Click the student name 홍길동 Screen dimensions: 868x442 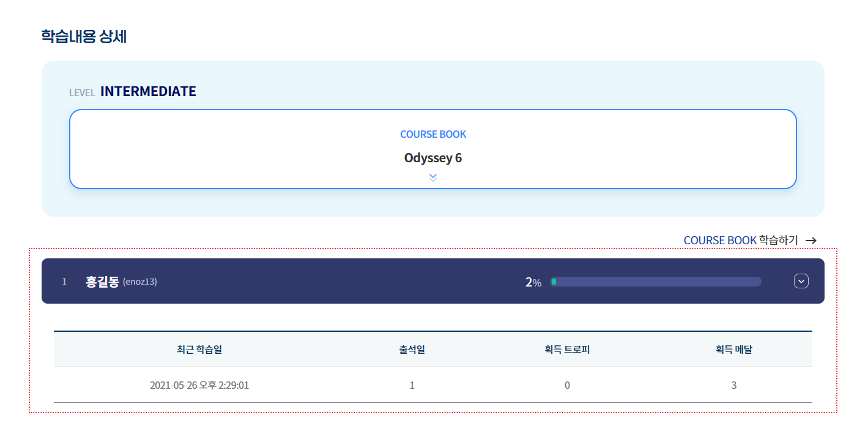coord(102,282)
